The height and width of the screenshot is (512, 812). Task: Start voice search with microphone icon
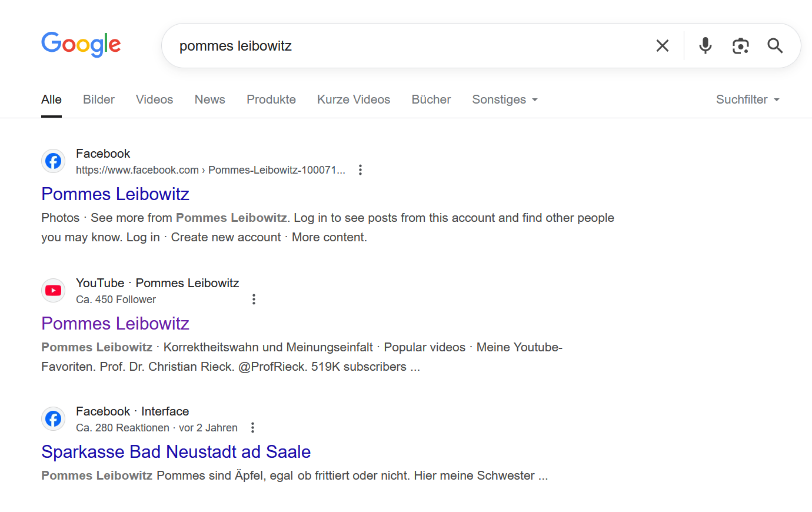pyautogui.click(x=705, y=45)
